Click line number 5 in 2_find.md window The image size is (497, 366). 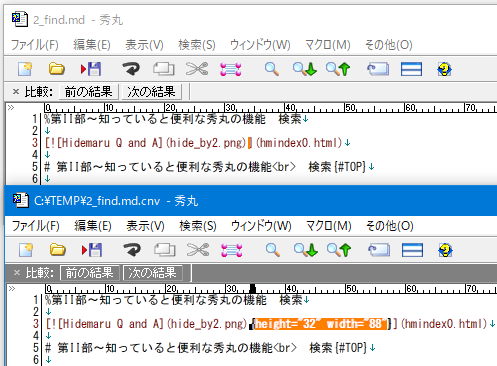pyautogui.click(x=35, y=166)
